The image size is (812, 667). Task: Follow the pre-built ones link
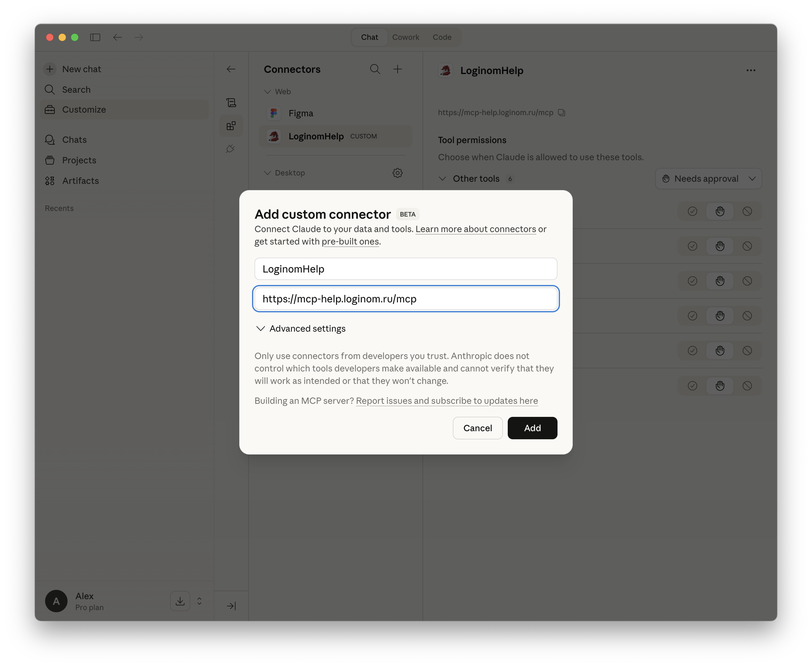[x=350, y=242]
